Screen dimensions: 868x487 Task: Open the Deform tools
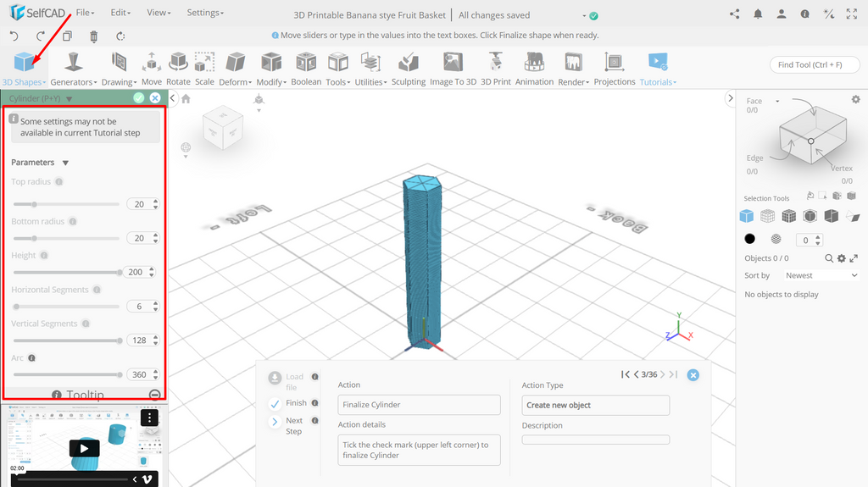coord(236,69)
